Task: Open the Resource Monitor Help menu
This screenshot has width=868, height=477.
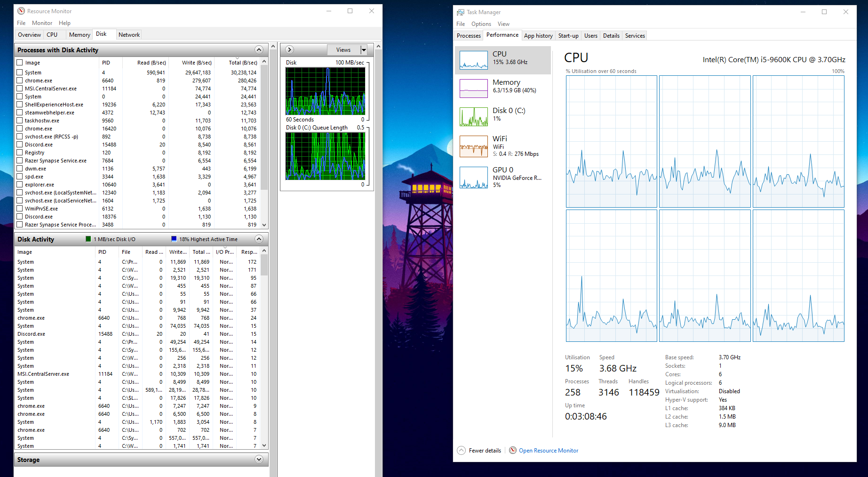Action: click(x=64, y=23)
